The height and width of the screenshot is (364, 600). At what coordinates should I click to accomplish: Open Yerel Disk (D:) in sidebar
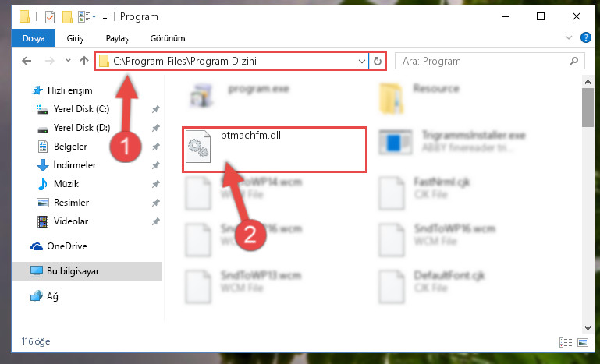coord(81,128)
